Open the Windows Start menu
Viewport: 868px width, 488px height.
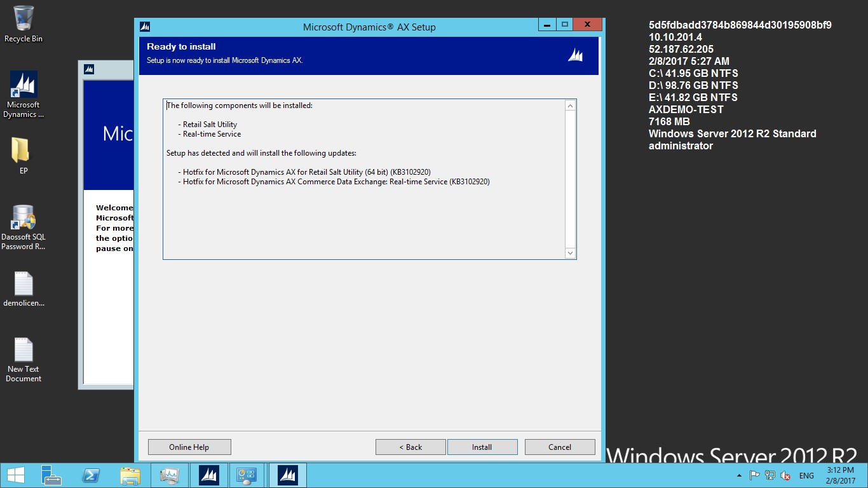[x=15, y=475]
